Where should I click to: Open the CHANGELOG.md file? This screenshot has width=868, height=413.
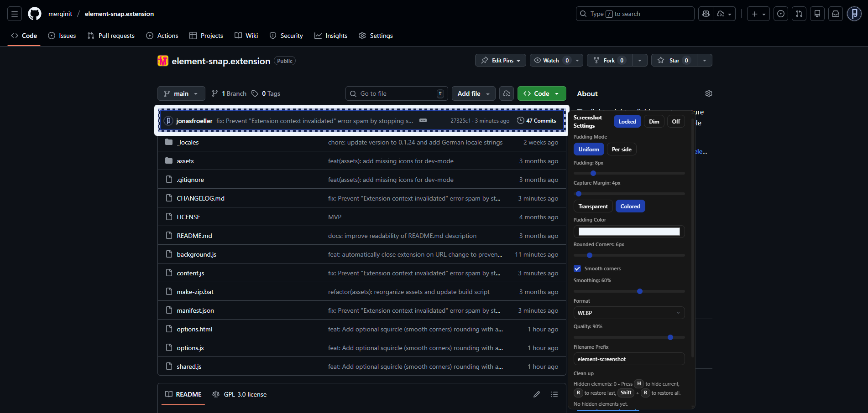(x=200, y=198)
